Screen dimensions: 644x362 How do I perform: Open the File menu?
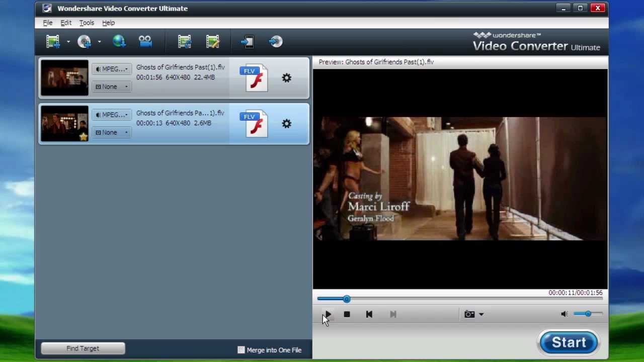point(48,23)
